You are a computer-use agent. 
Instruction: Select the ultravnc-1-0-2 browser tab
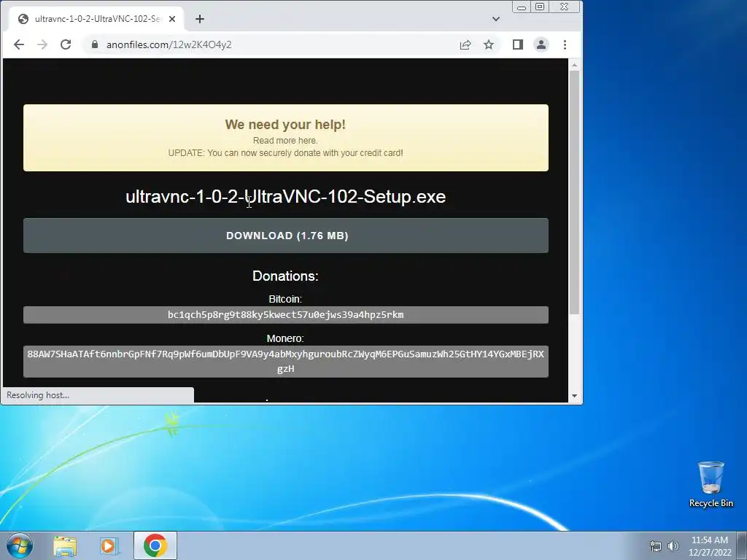pos(97,19)
